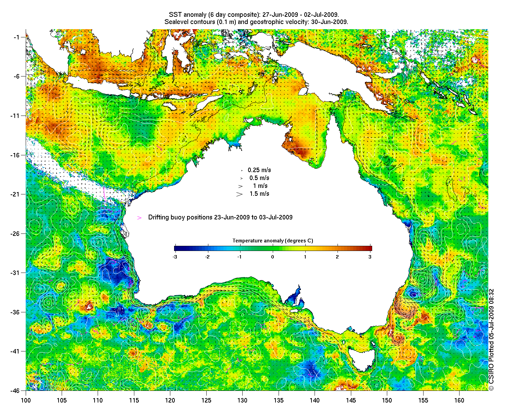This screenshot has width=514, height=420.
Task: Click colorbar tick label 2
Action: (x=338, y=257)
